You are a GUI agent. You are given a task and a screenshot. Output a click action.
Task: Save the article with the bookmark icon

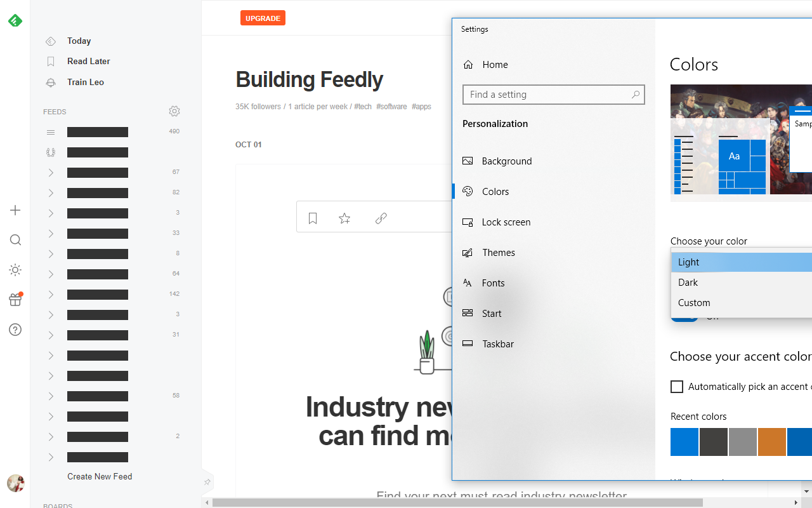coord(313,218)
